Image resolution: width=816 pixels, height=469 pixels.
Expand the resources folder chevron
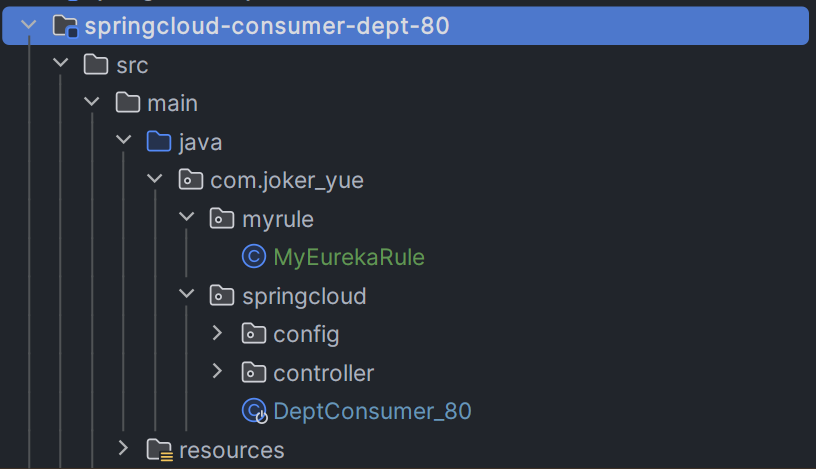pos(123,448)
